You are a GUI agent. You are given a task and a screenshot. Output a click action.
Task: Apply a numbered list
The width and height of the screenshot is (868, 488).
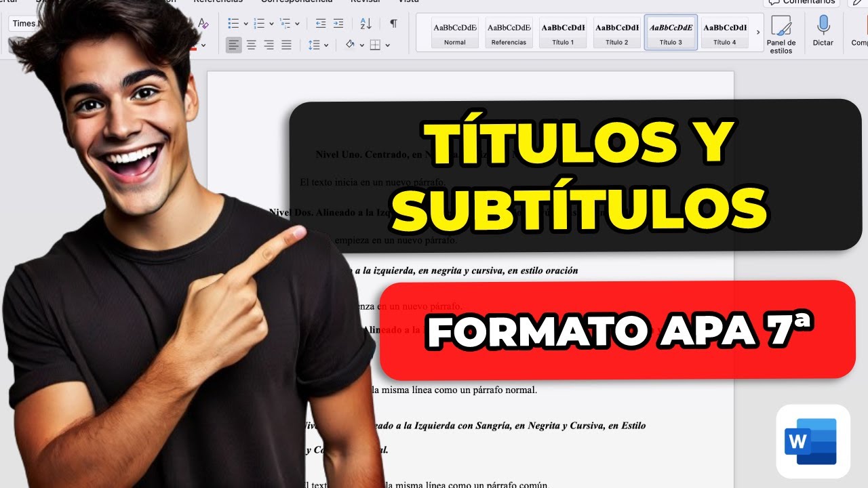point(259,24)
